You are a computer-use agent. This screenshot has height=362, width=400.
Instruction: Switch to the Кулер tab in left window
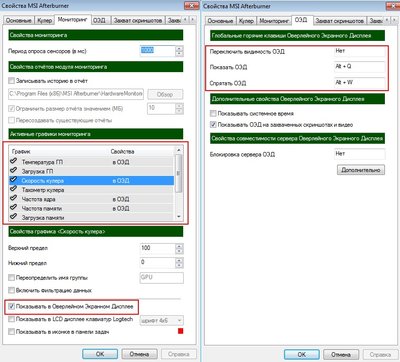pyautogui.click(x=44, y=20)
